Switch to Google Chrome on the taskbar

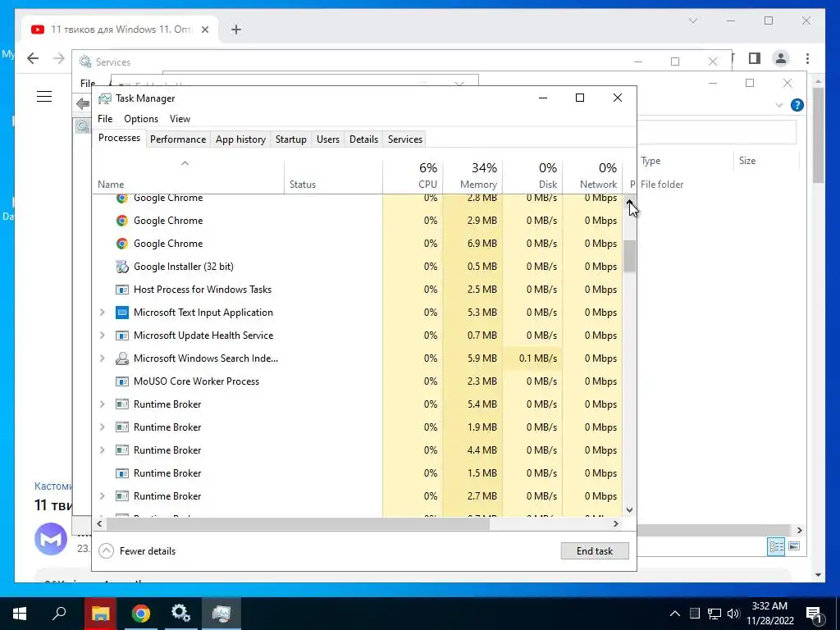click(141, 614)
